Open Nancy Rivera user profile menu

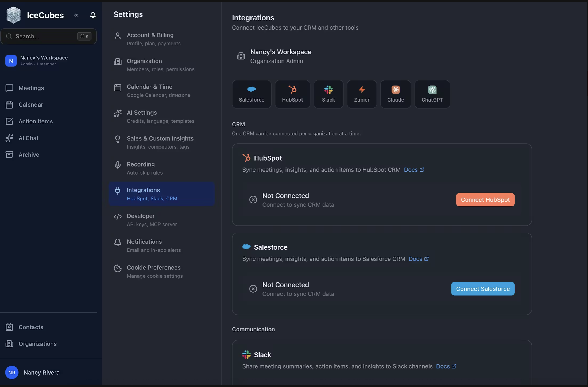[41, 372]
